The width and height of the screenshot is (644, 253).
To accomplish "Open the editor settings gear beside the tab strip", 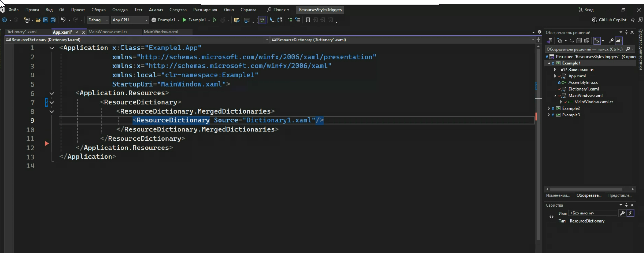I will coord(540,32).
